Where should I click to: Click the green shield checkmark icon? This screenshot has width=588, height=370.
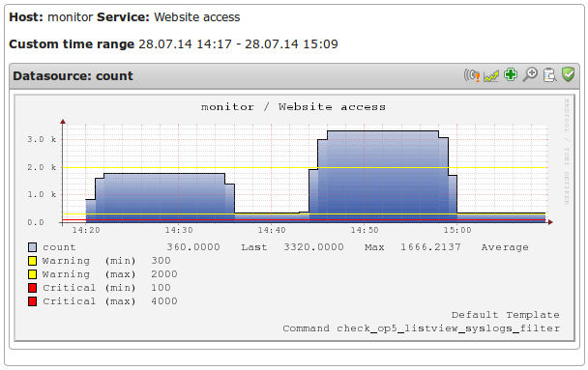[569, 74]
